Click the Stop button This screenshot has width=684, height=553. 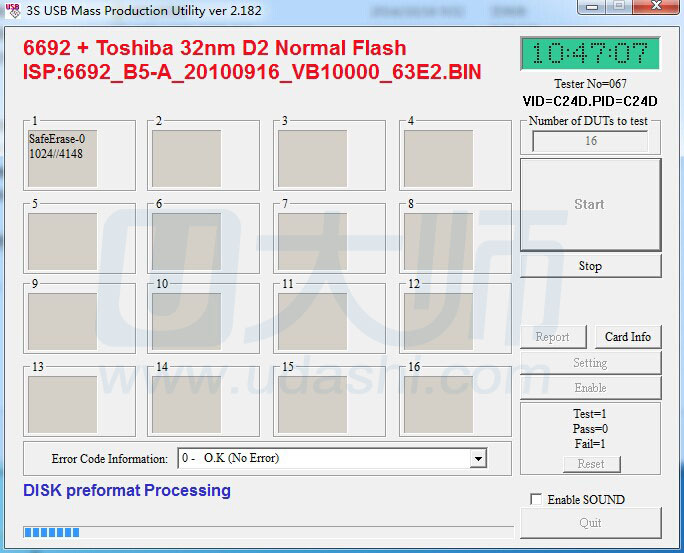tap(590, 266)
